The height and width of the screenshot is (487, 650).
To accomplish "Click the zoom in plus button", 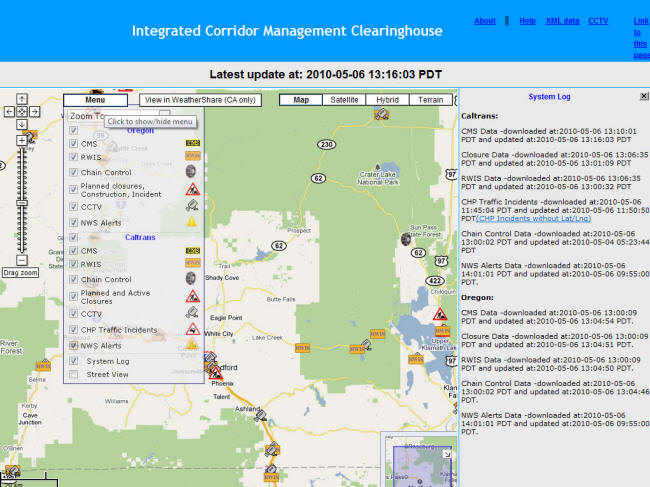I will pyautogui.click(x=22, y=141).
